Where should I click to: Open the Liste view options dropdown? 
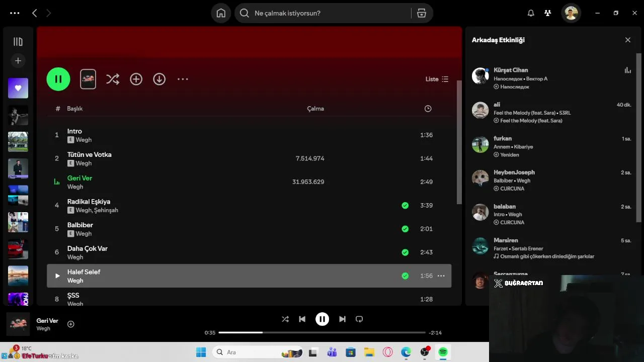coord(437,79)
